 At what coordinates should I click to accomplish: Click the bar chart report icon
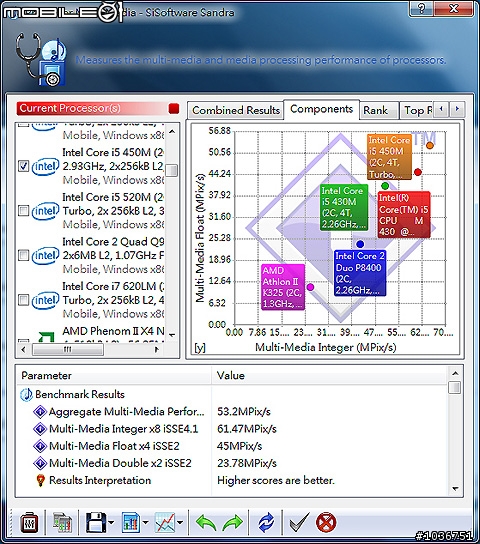click(x=131, y=523)
